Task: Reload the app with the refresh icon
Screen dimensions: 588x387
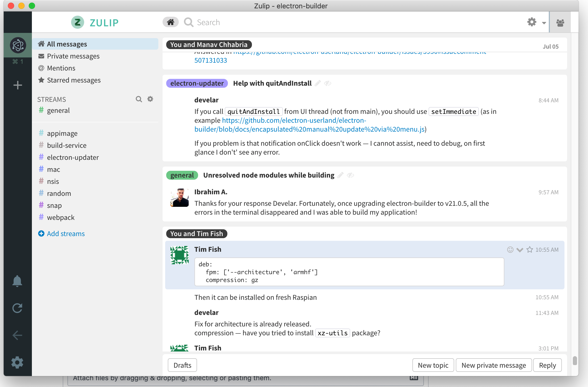Action: click(17, 308)
